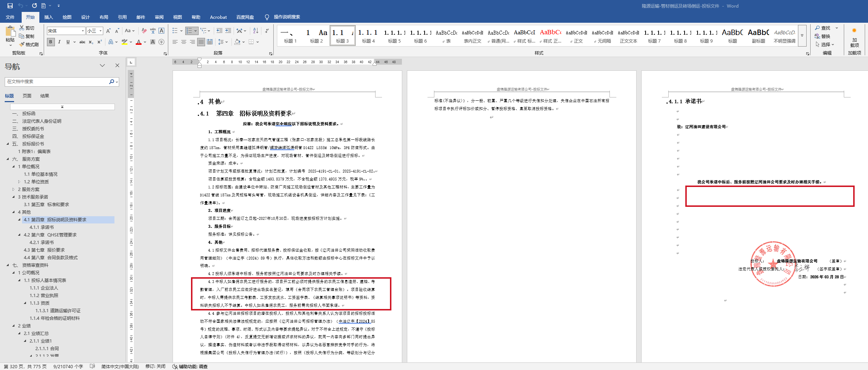Apply the 副标题 style
This screenshot has height=370, width=868.
(758, 35)
